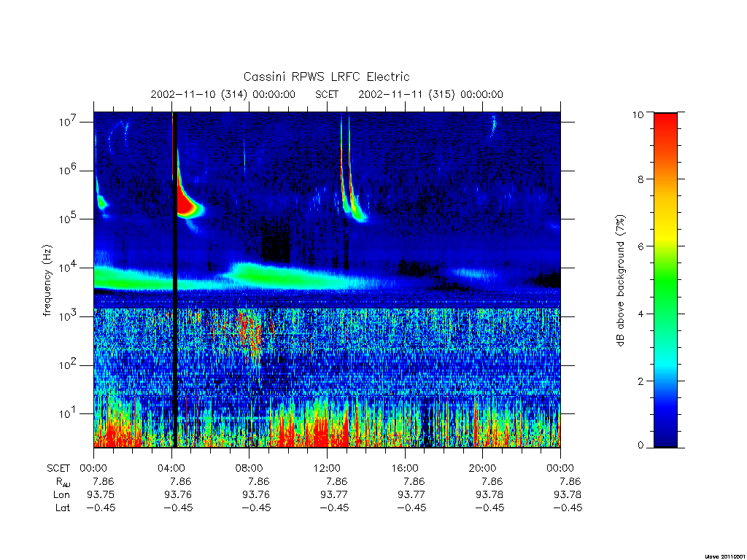Screen dimensions: 747x560
Task: Click the 12:00 time axis label
Action: (x=327, y=468)
